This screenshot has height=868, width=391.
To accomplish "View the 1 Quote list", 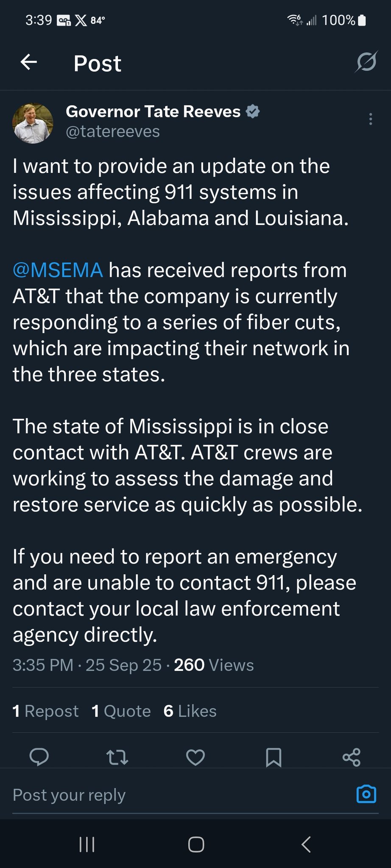I will pyautogui.click(x=121, y=711).
